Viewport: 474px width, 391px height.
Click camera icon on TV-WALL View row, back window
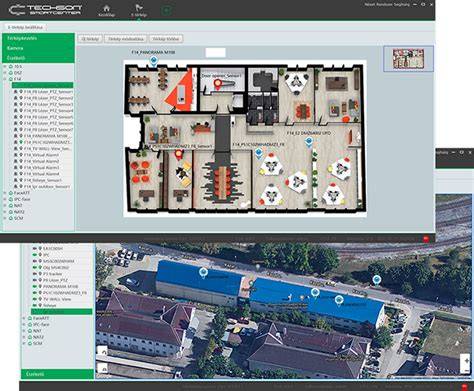(35, 299)
